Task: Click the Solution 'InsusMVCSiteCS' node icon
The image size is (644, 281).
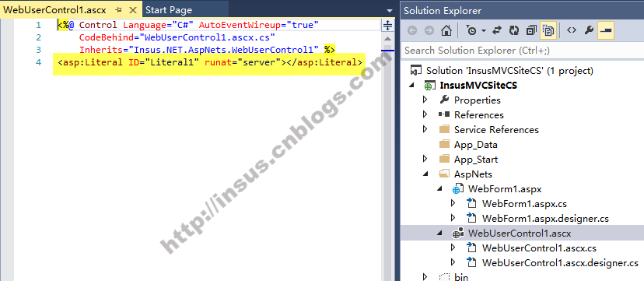Action: click(x=415, y=71)
